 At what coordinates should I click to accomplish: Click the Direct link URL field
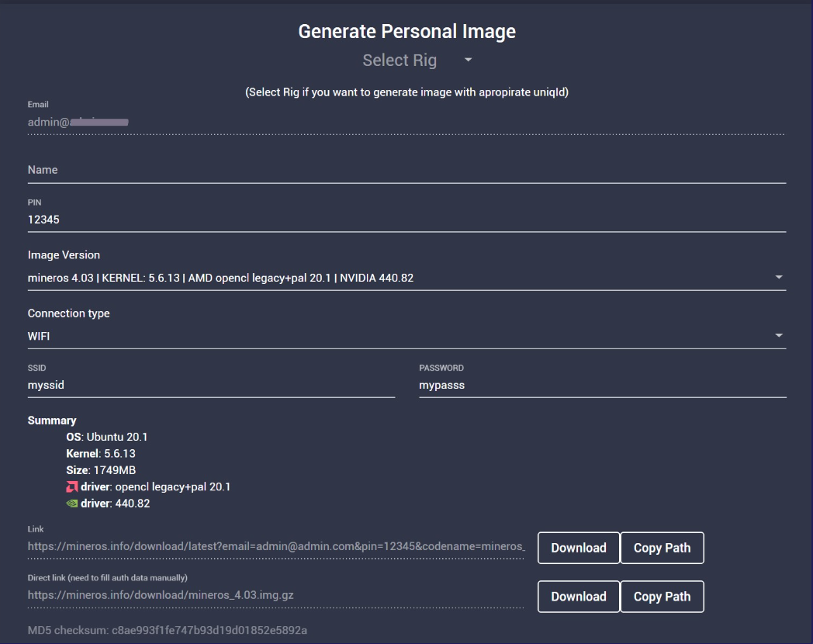point(276,595)
